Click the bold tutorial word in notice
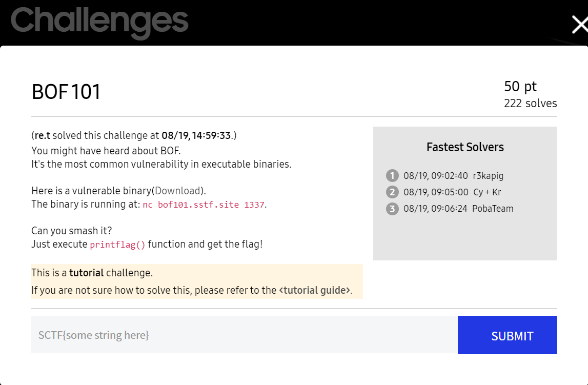This screenshot has width=588, height=385. [x=86, y=273]
